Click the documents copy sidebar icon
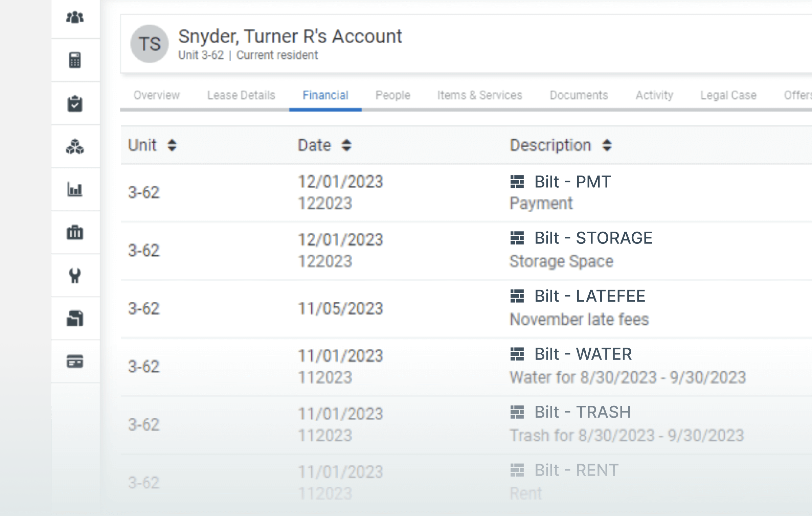 tap(75, 319)
